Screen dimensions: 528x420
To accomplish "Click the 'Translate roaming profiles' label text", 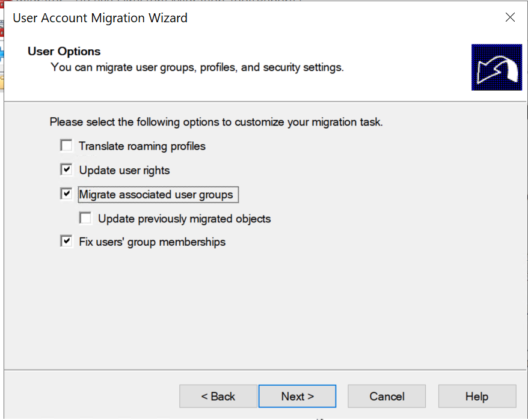I will [x=142, y=147].
